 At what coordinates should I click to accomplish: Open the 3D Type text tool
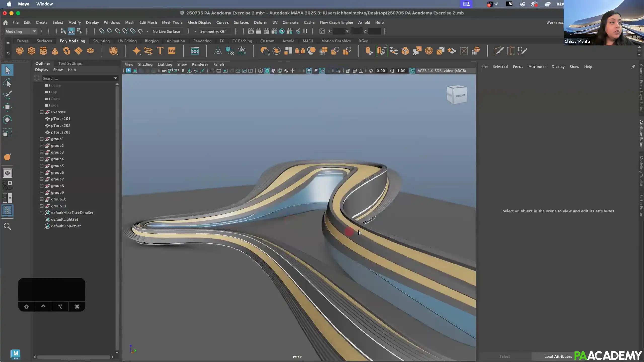click(160, 51)
